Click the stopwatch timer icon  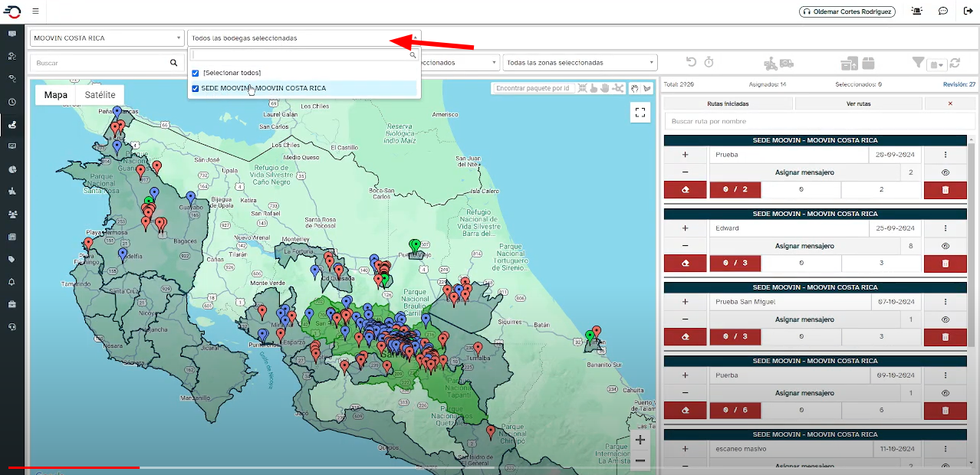click(x=709, y=63)
